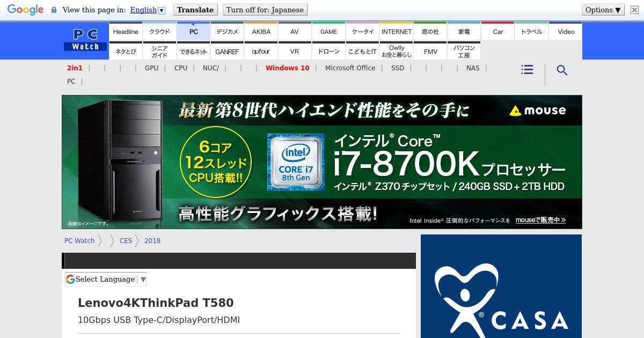The height and width of the screenshot is (338, 644).
Task: Open the 窓の杜 tab
Action: 430,31
